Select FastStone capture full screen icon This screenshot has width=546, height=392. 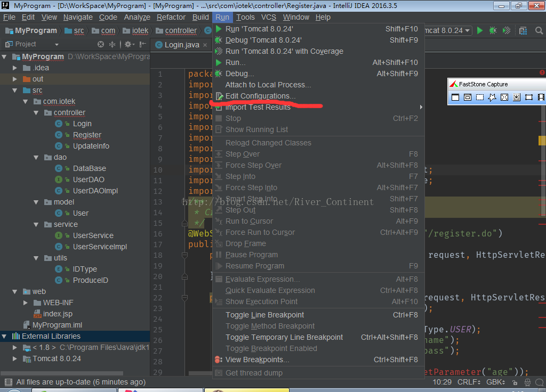(504, 97)
